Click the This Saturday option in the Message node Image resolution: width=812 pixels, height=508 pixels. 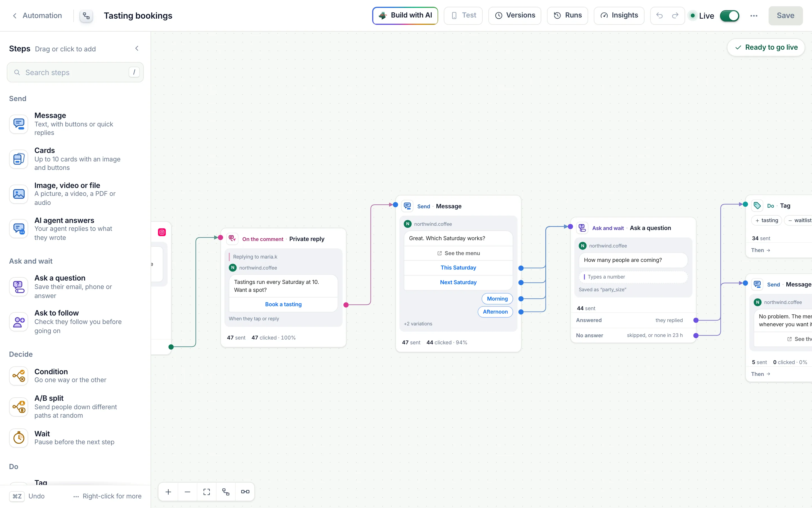point(458,268)
